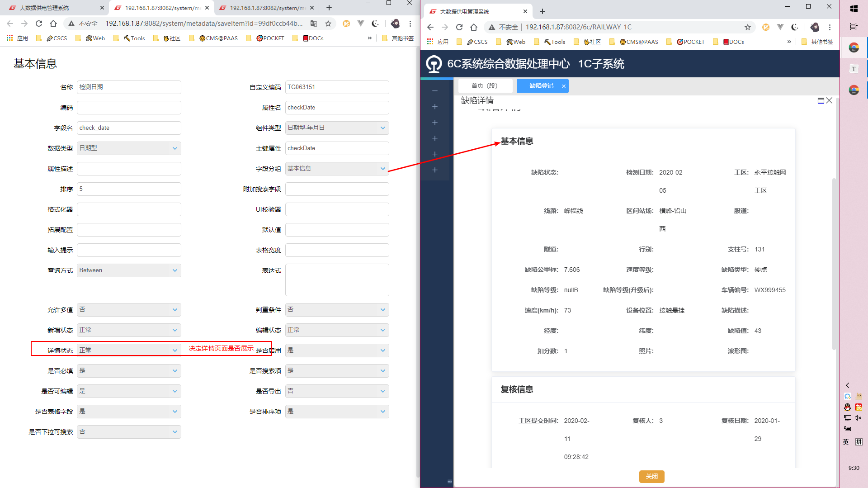Click the 关闭 button

651,476
